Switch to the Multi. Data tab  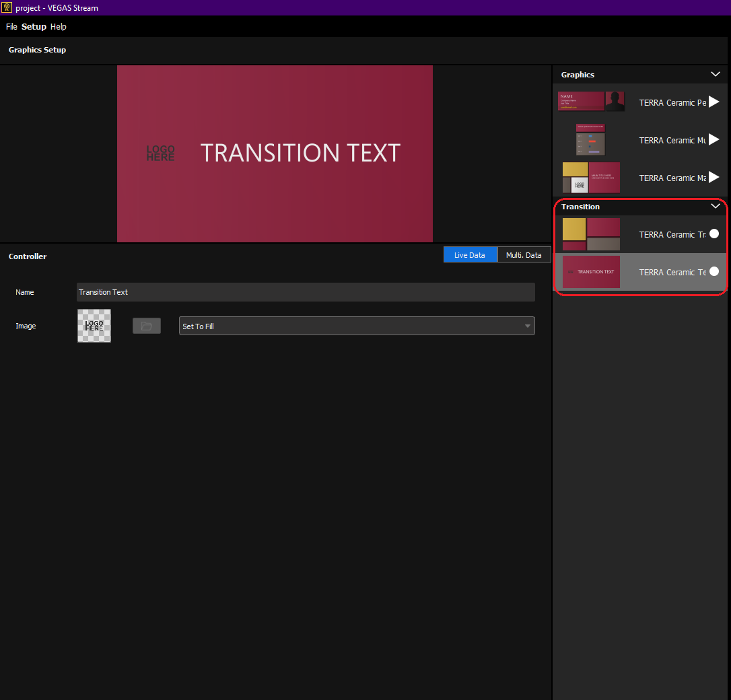(524, 255)
